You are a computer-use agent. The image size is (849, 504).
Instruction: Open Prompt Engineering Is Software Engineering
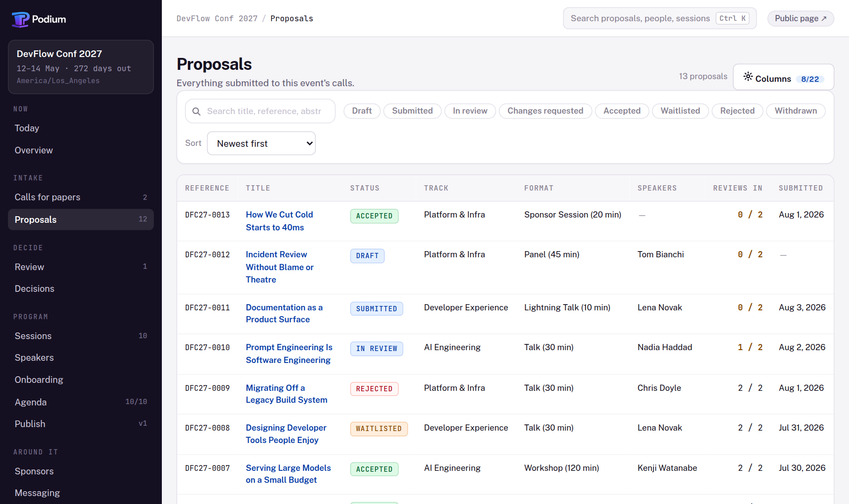[x=289, y=354]
